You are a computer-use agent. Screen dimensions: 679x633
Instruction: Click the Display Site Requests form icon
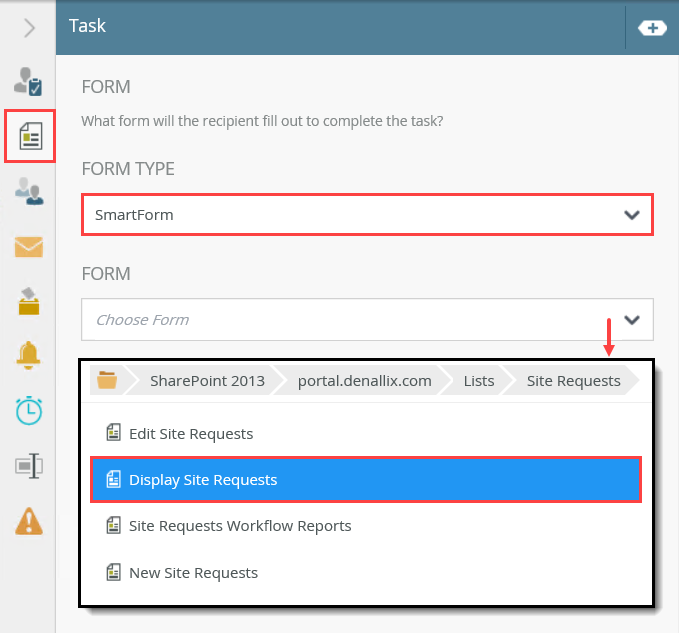(113, 479)
